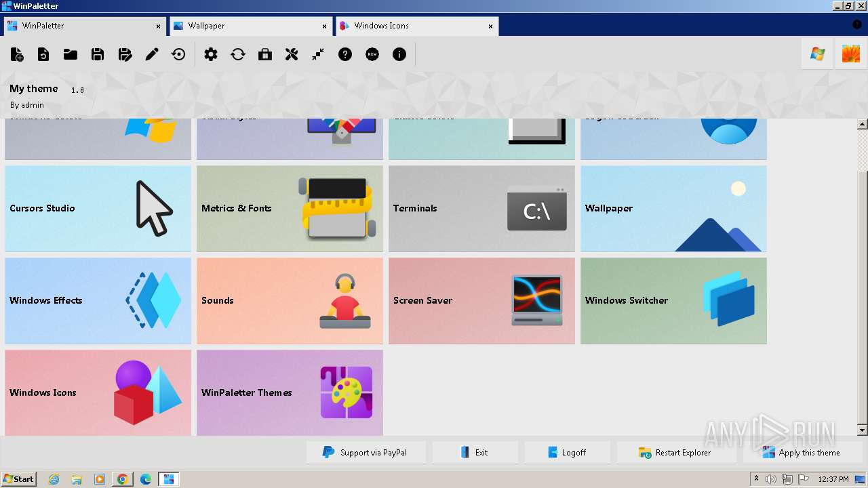
Task: Click the scrollbar down arrow
Action: (863, 430)
